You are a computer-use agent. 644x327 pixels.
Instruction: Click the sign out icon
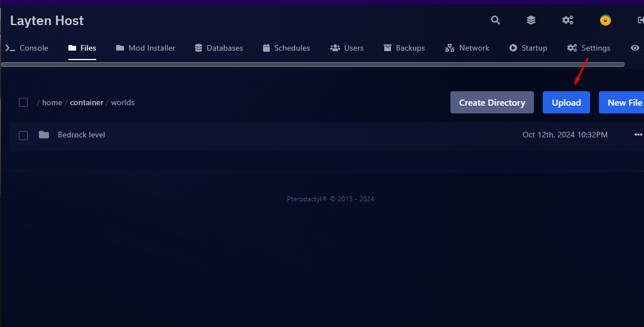(x=640, y=21)
